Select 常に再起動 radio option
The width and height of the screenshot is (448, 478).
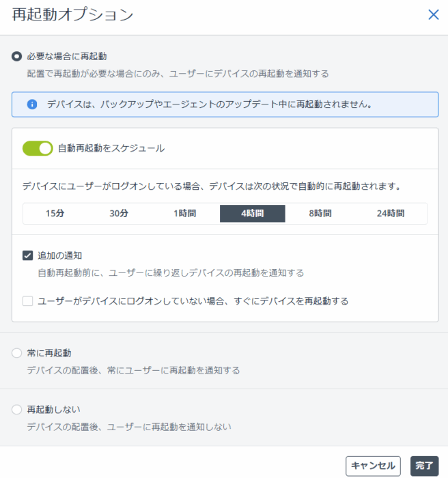(x=17, y=353)
